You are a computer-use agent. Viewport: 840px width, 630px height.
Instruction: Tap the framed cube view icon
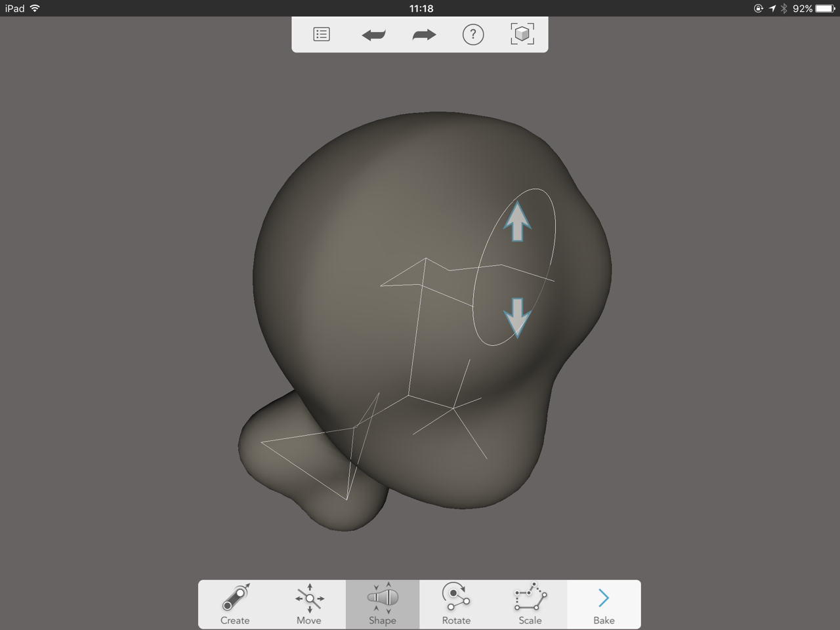(522, 34)
